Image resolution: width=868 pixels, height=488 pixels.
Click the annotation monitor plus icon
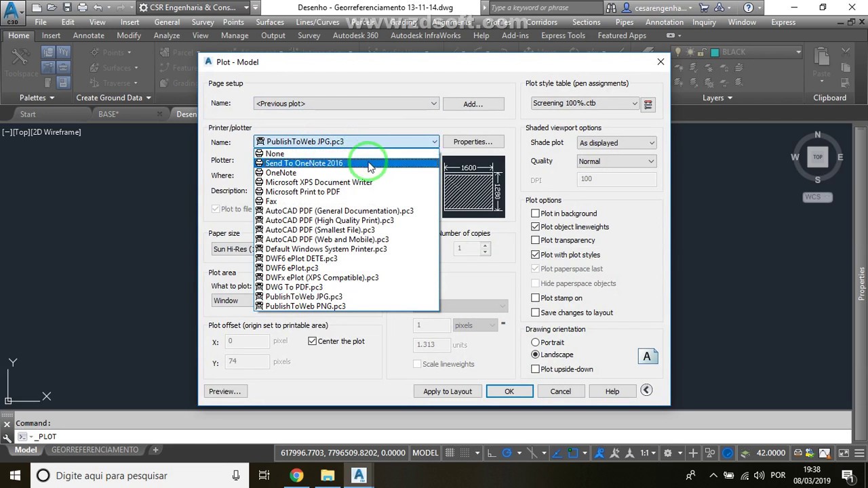tap(693, 453)
